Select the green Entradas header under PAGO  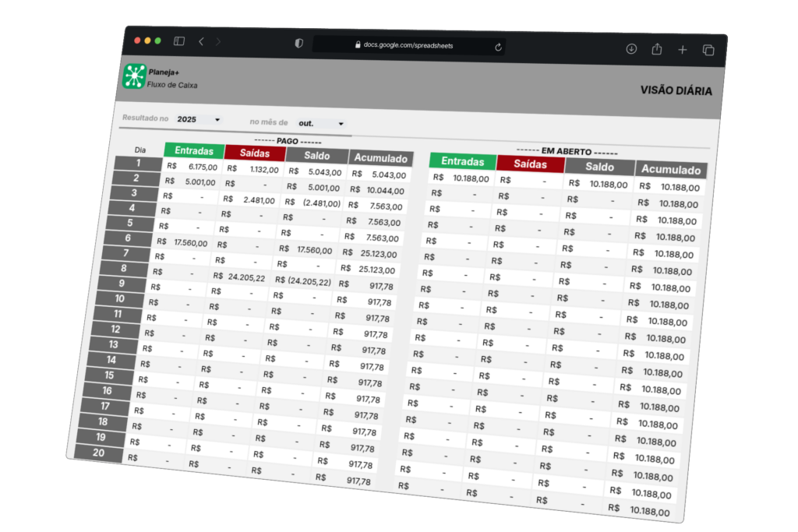[194, 150]
